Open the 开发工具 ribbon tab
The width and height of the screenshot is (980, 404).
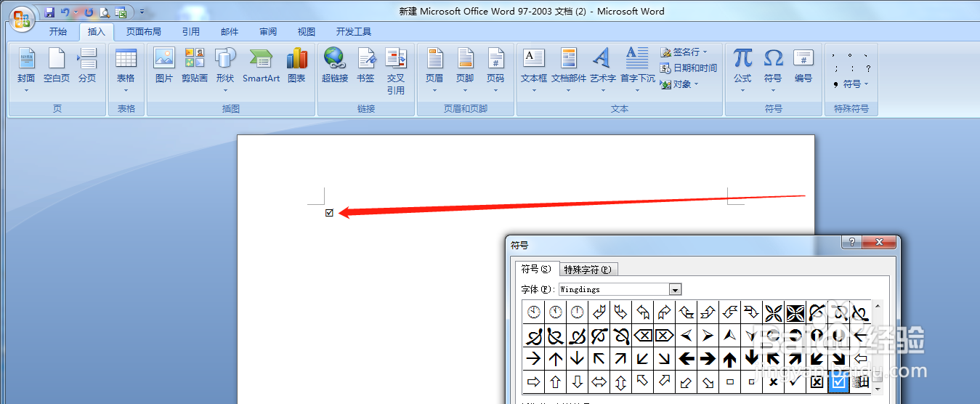click(354, 32)
